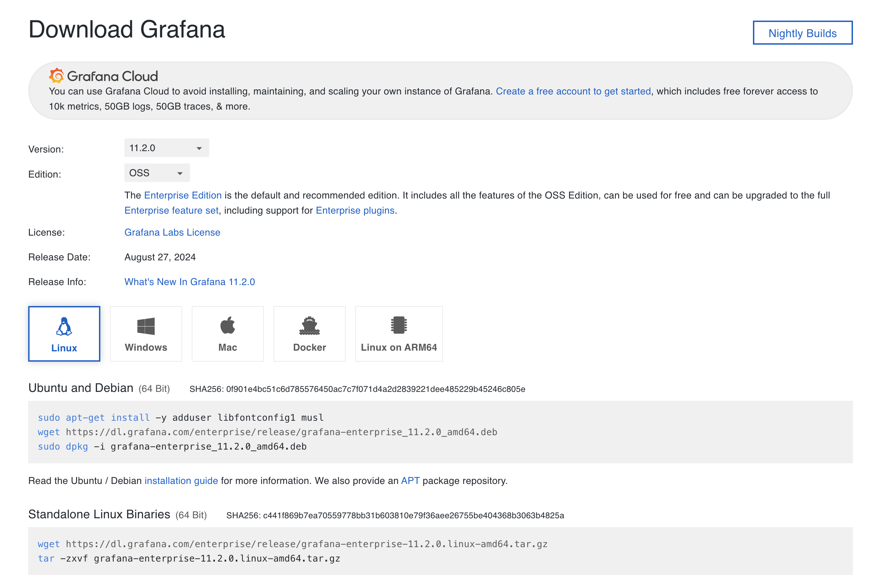Image resolution: width=877 pixels, height=588 pixels.
Task: Open the Enterprise plugins link
Action: click(x=355, y=211)
